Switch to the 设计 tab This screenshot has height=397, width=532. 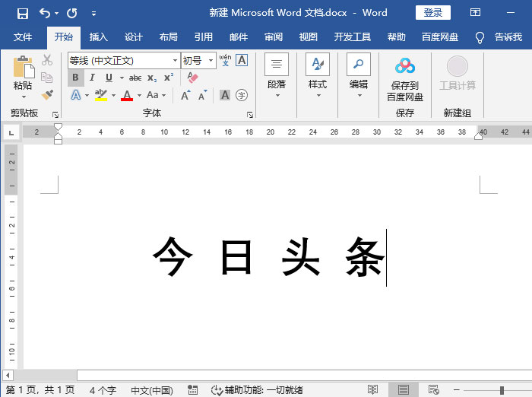pyautogui.click(x=133, y=37)
